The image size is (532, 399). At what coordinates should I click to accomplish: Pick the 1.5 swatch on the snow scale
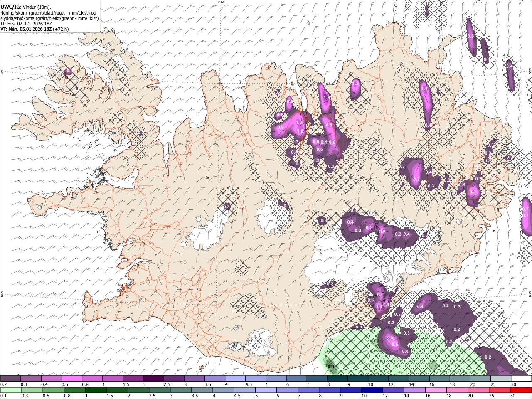pos(133,379)
